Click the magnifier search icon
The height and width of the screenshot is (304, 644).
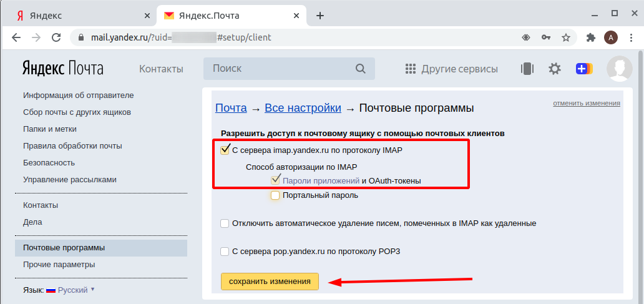coord(361,69)
